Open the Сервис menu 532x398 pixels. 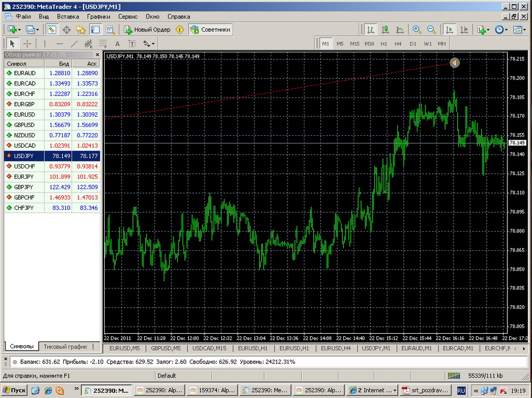(128, 16)
